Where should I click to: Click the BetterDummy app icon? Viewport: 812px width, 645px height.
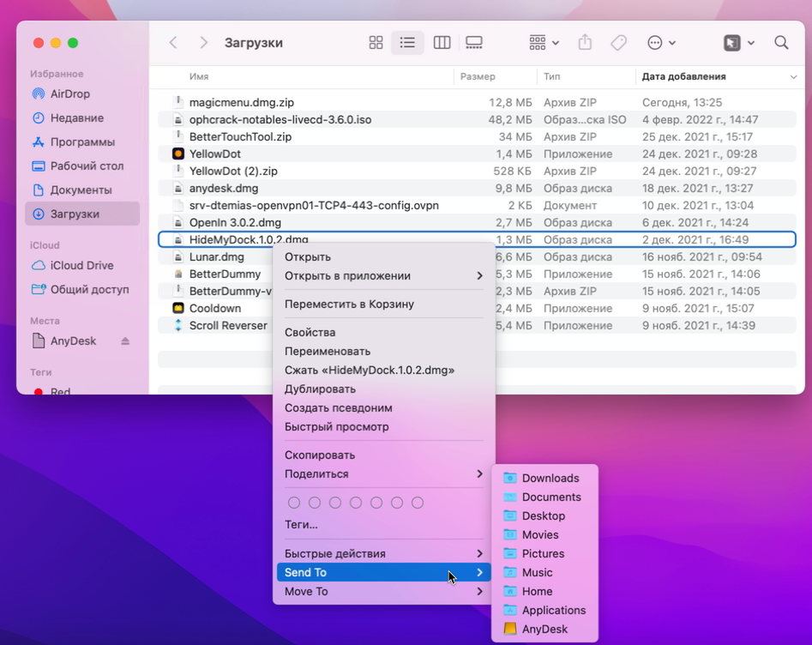pyautogui.click(x=178, y=274)
